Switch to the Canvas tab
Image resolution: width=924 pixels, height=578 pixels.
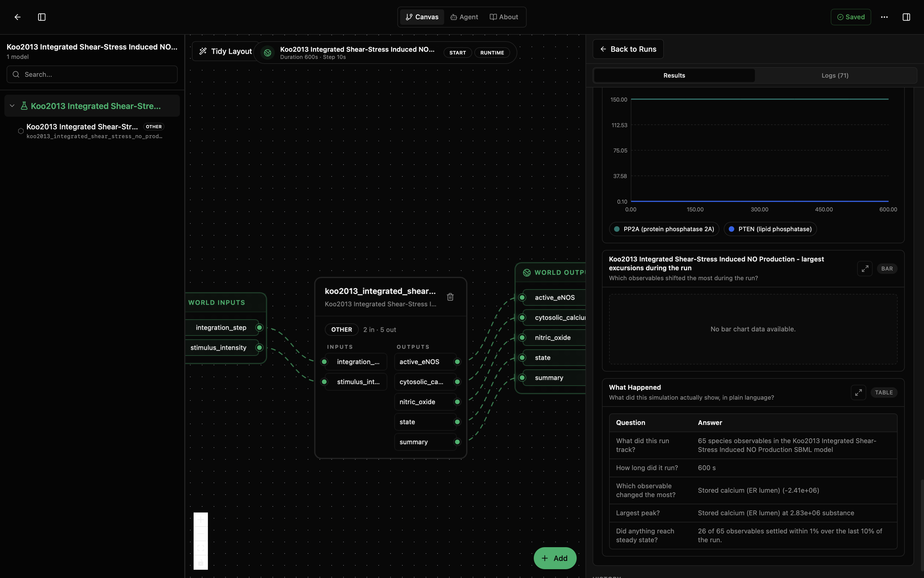[422, 17]
